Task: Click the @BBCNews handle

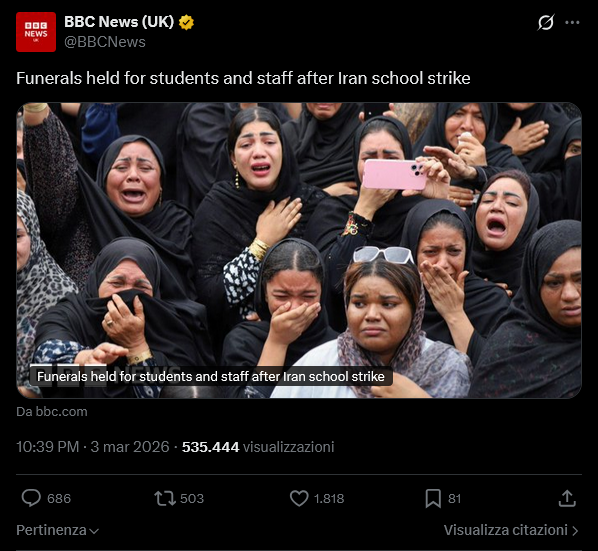Action: coord(105,42)
